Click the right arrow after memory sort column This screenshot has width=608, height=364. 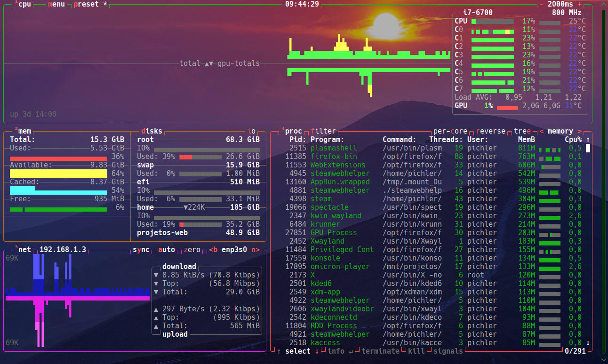click(579, 131)
